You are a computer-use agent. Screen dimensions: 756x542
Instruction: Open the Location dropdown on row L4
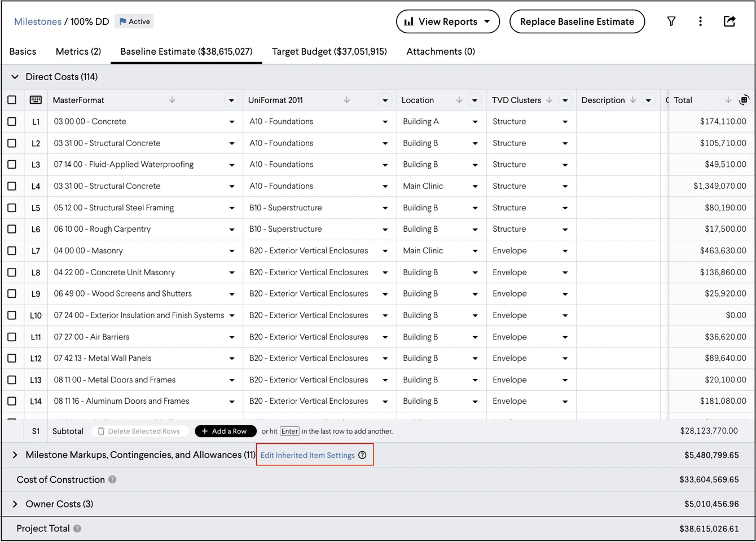click(x=474, y=186)
